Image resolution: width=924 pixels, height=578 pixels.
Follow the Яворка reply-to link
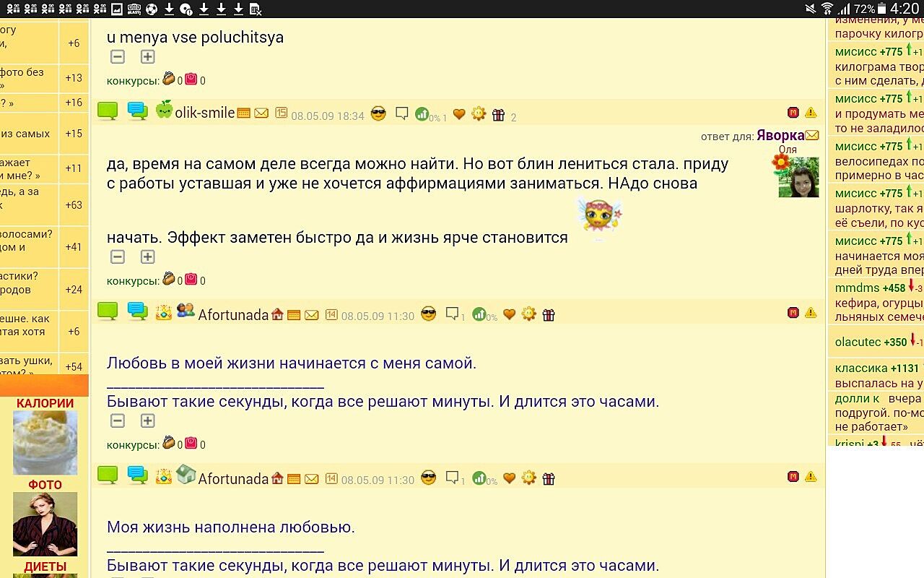point(780,136)
